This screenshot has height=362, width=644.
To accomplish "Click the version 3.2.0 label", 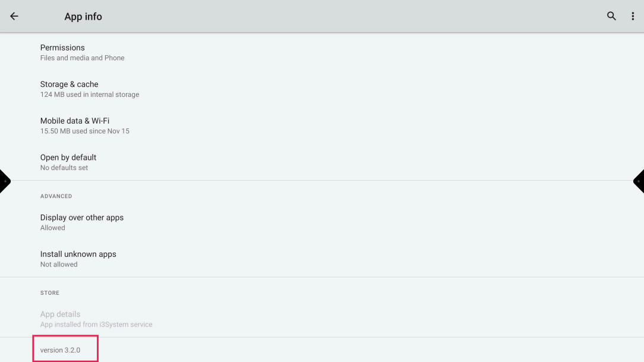I will pyautogui.click(x=60, y=350).
